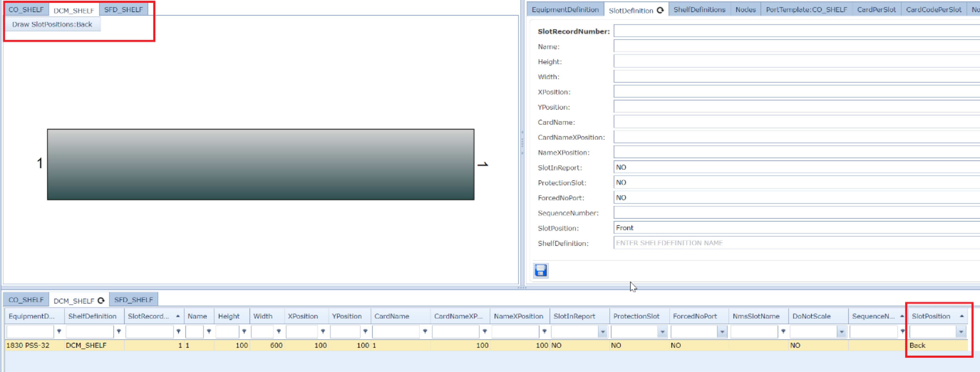Open ProtectionSlot filter dropdown in grid
The height and width of the screenshot is (372, 980).
[x=662, y=332]
